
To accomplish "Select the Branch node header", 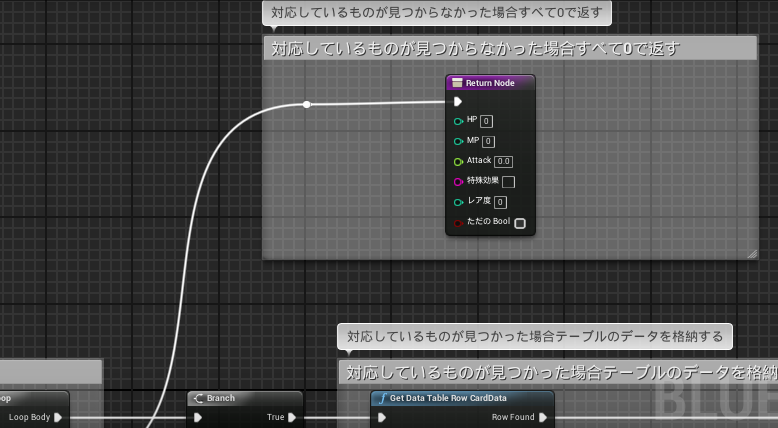I will point(245,398).
